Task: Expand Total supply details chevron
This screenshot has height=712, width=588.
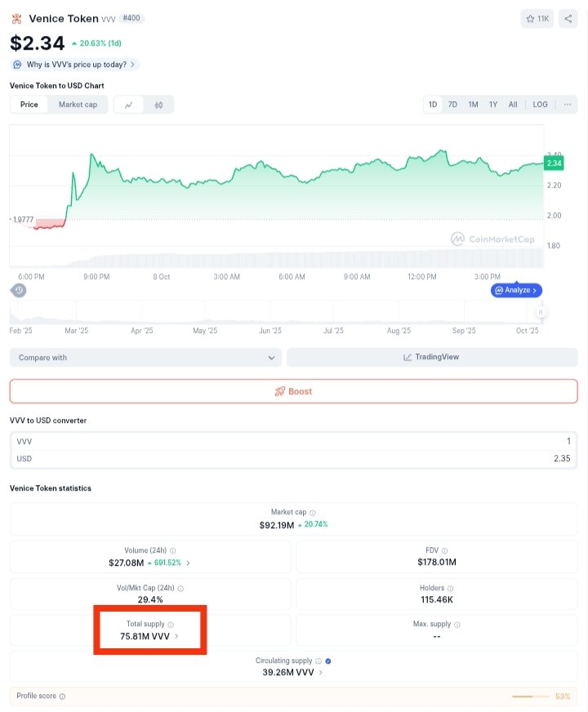Action: pyautogui.click(x=176, y=637)
